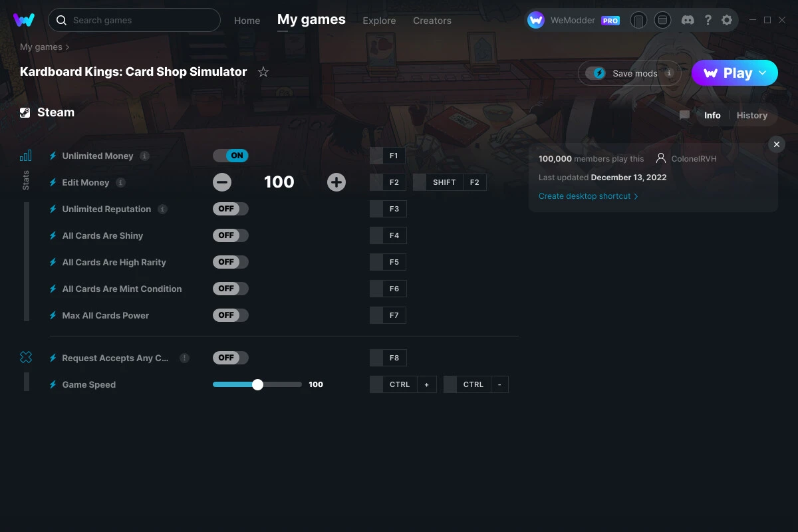Click the WeModder avatar icon
Image resolution: width=798 pixels, height=532 pixels.
click(536, 20)
